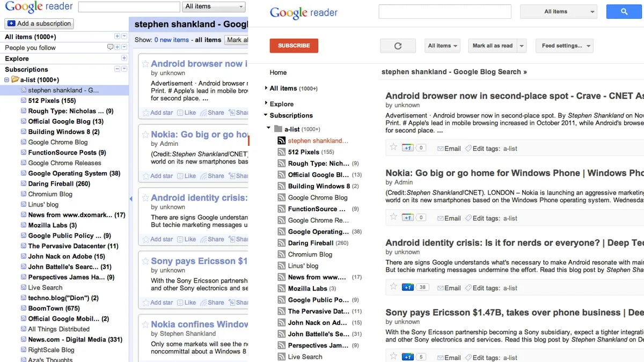Star the new-design Android identity crisis article

[393, 286]
